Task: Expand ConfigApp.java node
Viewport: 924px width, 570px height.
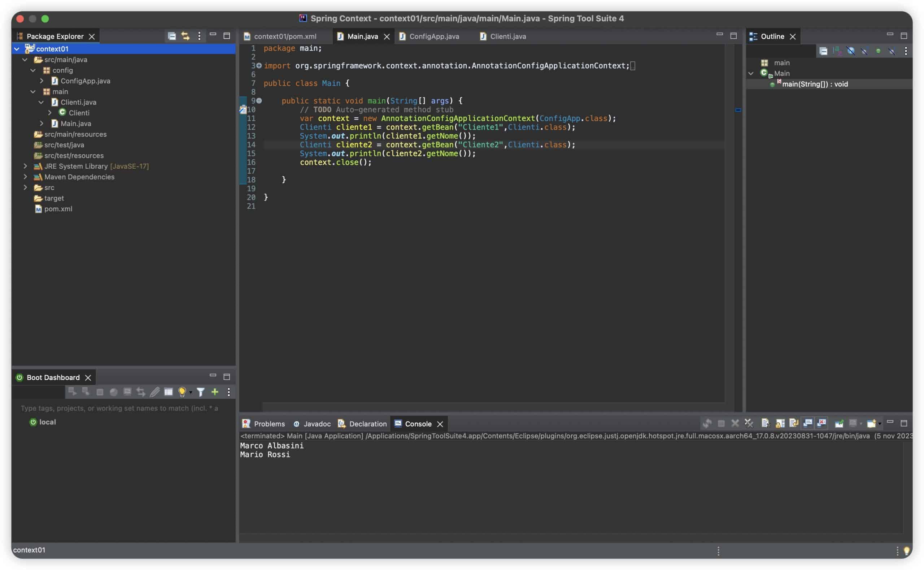Action: [42, 81]
